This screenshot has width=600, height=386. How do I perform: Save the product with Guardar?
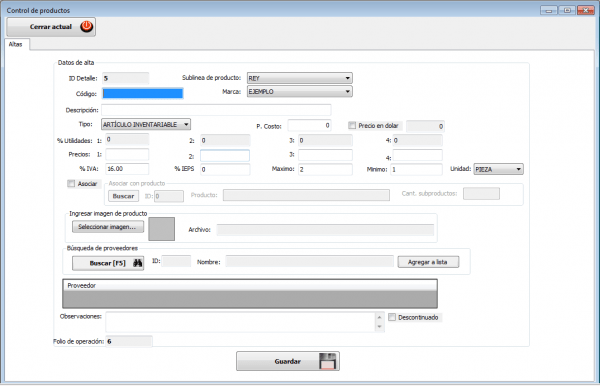click(288, 361)
